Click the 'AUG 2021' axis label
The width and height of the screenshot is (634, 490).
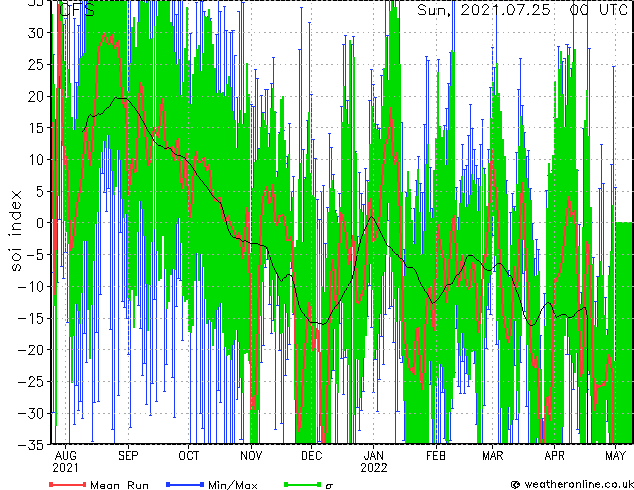(x=65, y=462)
